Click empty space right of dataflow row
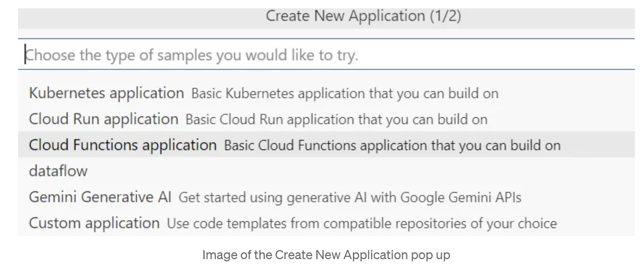Image resolution: width=644 pixels, height=272 pixels. click(x=362, y=171)
